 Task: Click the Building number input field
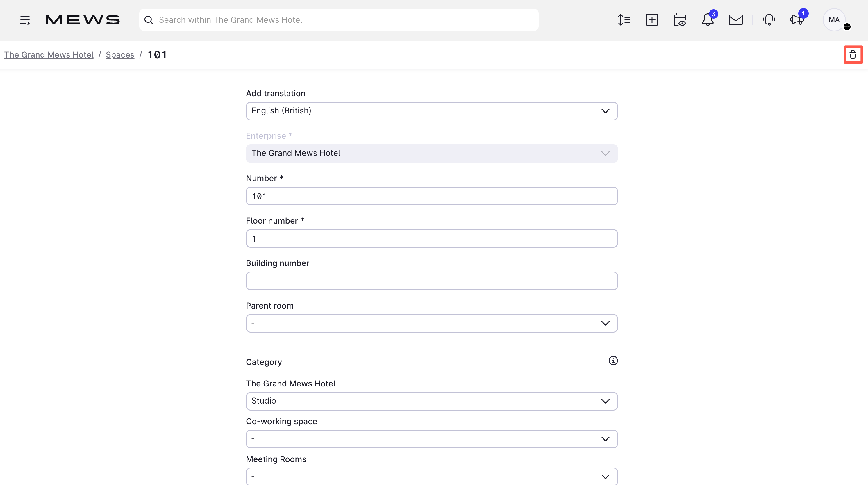[432, 281]
